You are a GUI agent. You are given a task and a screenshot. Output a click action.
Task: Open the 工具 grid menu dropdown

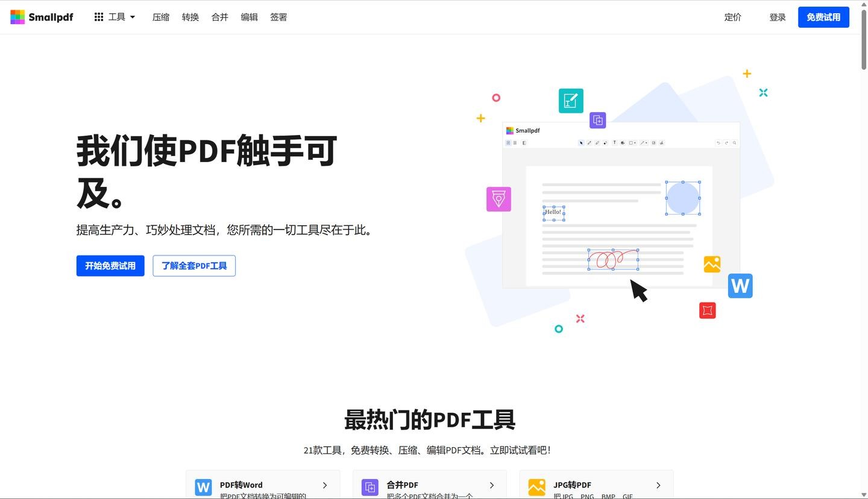coord(115,17)
